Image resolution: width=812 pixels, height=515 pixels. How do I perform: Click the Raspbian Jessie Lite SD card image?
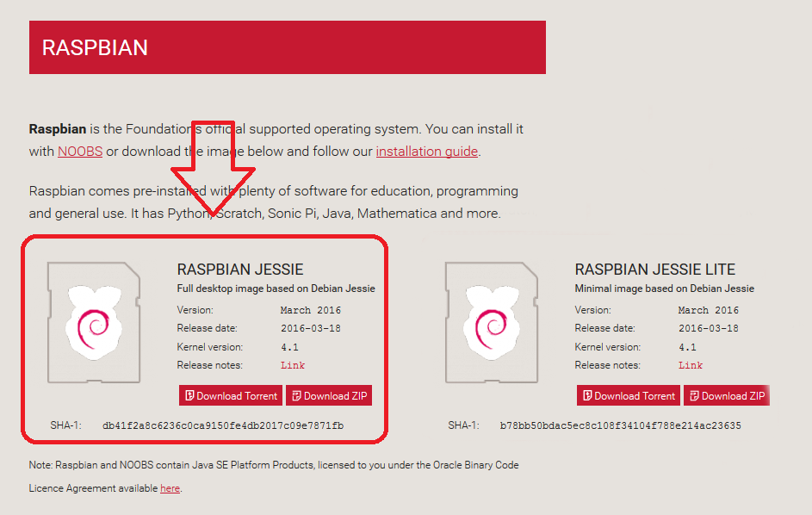(x=492, y=322)
